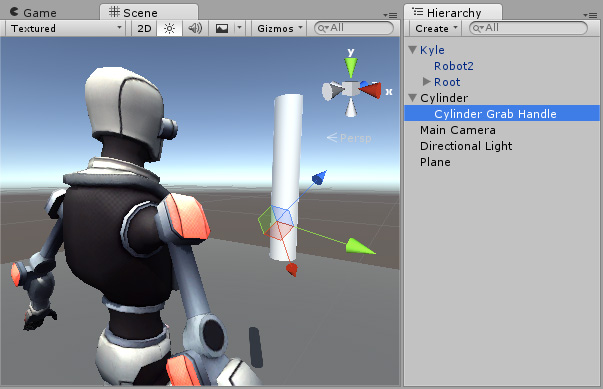Collapse the Kyle object tree

pyautogui.click(x=413, y=50)
